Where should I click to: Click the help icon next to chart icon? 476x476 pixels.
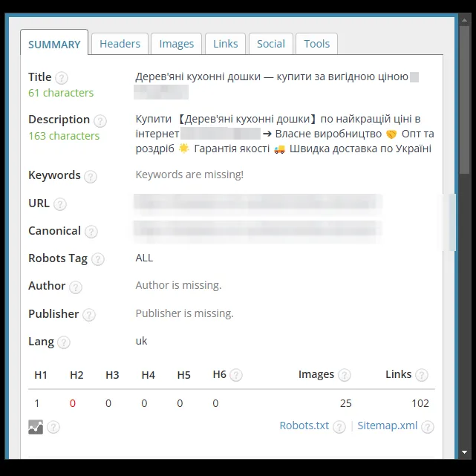[53, 427]
